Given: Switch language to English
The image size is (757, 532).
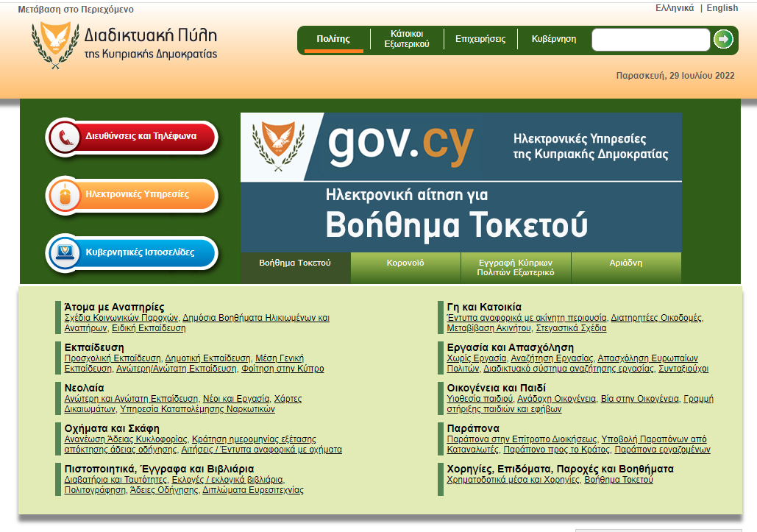Looking at the screenshot, I should point(722,8).
